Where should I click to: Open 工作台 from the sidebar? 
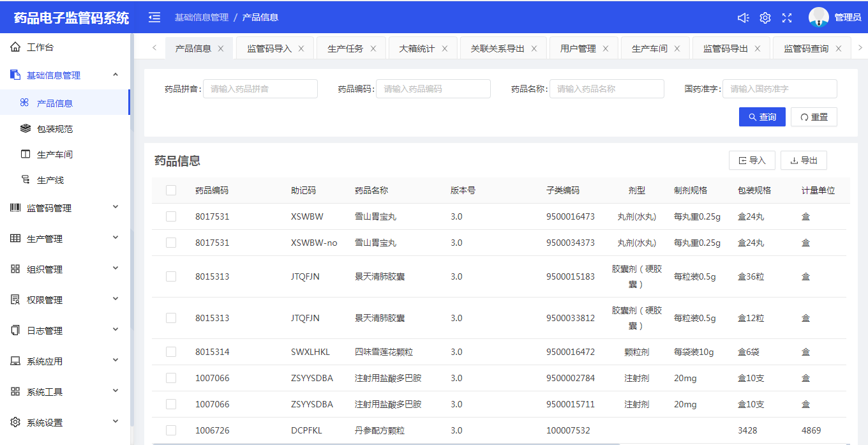point(40,47)
